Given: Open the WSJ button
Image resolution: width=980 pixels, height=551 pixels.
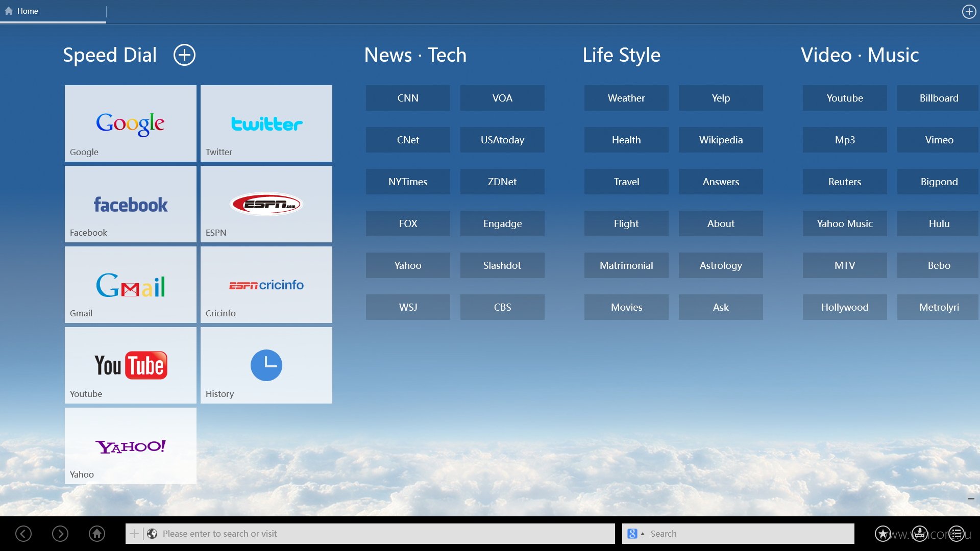Looking at the screenshot, I should click(408, 307).
